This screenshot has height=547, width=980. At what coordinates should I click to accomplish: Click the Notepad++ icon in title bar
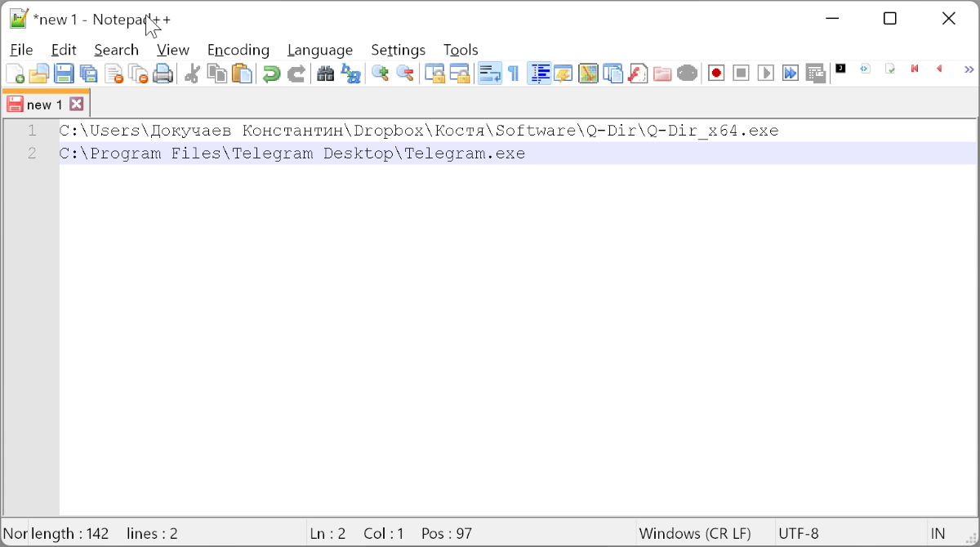(19, 19)
